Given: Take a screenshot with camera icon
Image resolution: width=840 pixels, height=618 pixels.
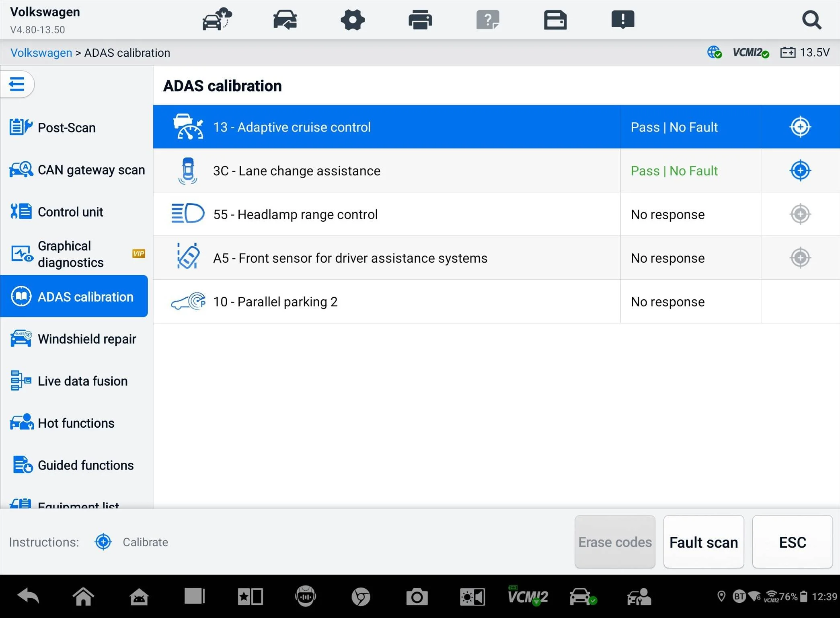Looking at the screenshot, I should click(x=417, y=597).
